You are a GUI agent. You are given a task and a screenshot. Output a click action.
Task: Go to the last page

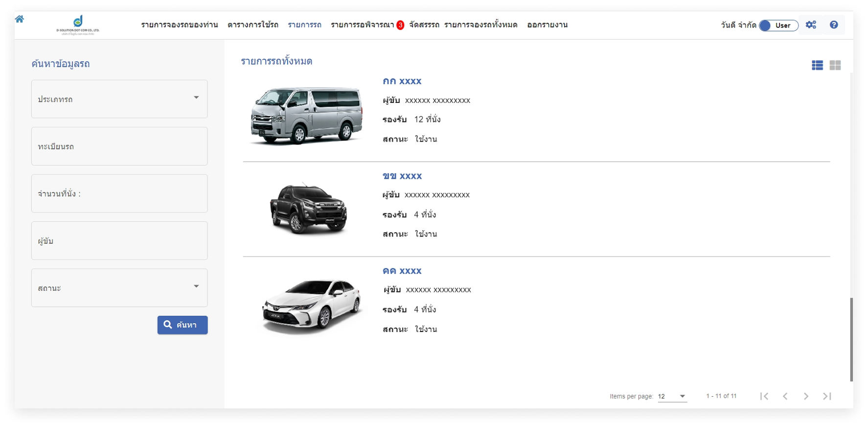click(x=827, y=396)
